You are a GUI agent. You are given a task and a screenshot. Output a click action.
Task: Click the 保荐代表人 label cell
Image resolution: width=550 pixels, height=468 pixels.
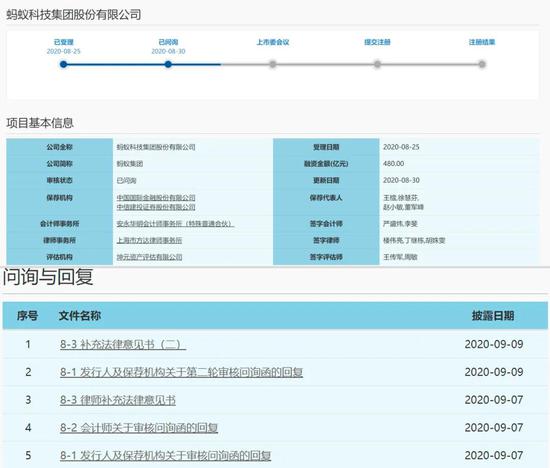point(326,202)
